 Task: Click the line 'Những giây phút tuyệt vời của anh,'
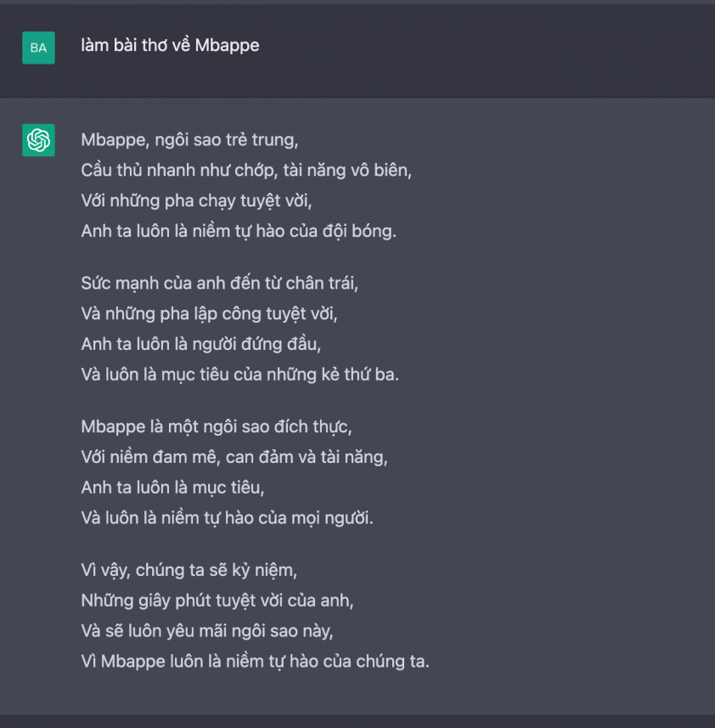click(217, 601)
